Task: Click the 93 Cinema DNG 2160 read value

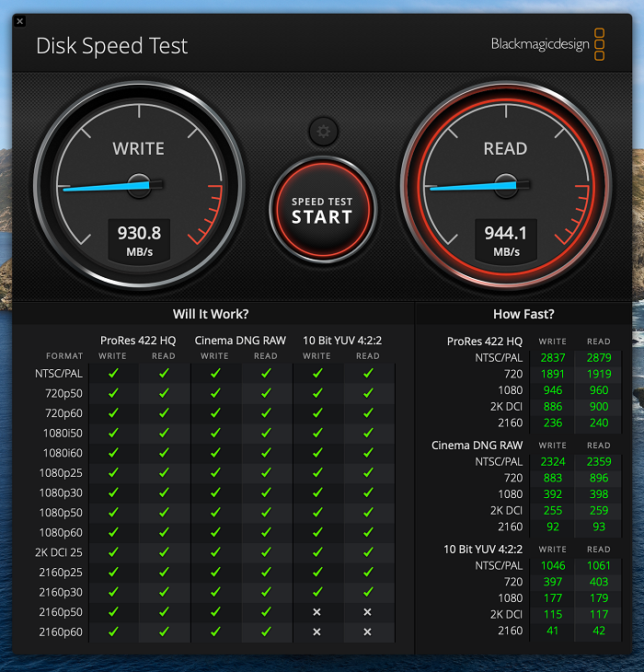Action: (x=599, y=527)
